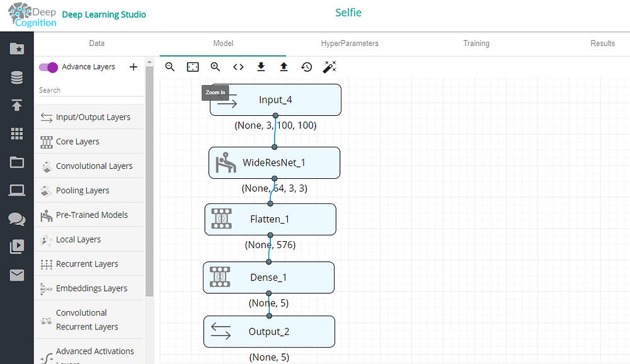The width and height of the screenshot is (630, 364).
Task: Click the (None, 3, 100, 100) shape text
Action: point(275,125)
